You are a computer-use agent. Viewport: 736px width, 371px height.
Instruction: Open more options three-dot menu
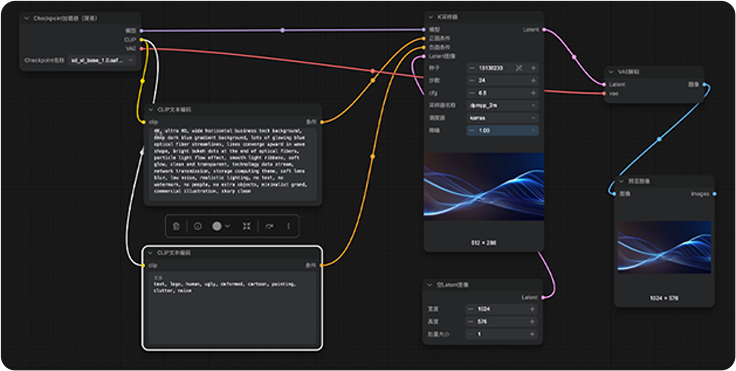coord(288,226)
